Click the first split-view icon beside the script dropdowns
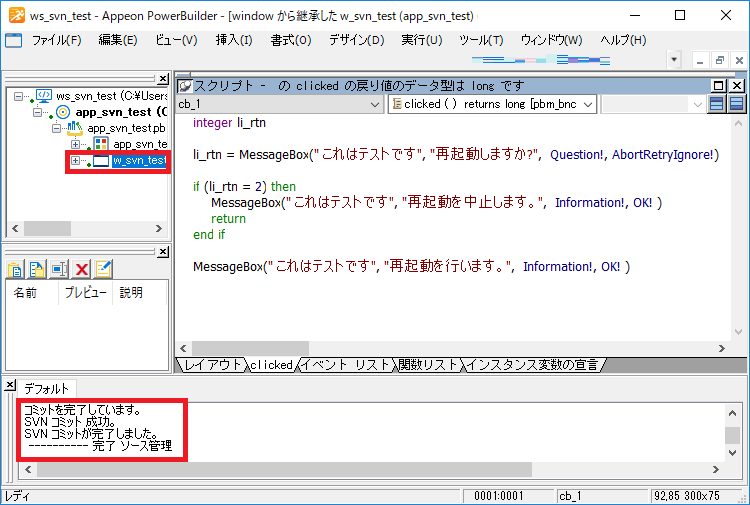This screenshot has height=505, width=750. tap(717, 104)
